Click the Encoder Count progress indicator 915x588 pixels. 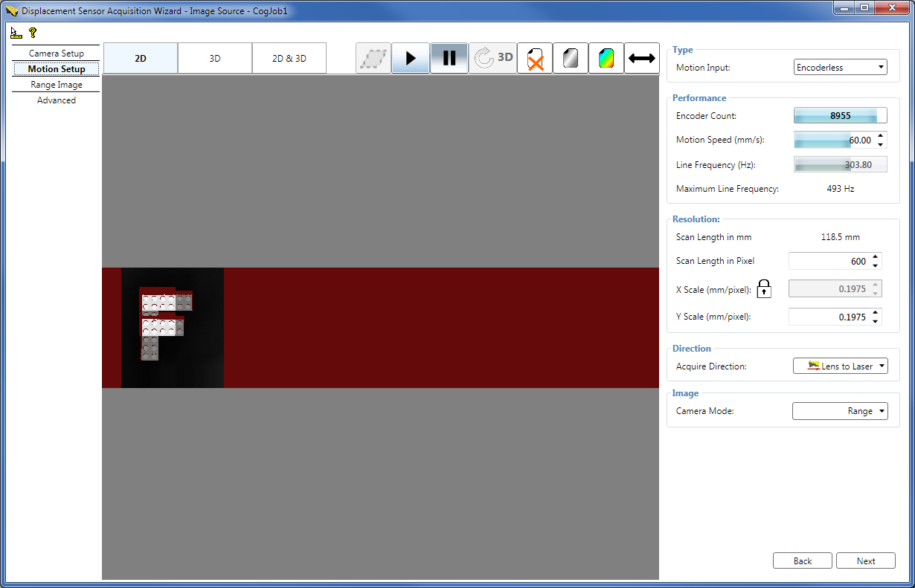tap(840, 115)
